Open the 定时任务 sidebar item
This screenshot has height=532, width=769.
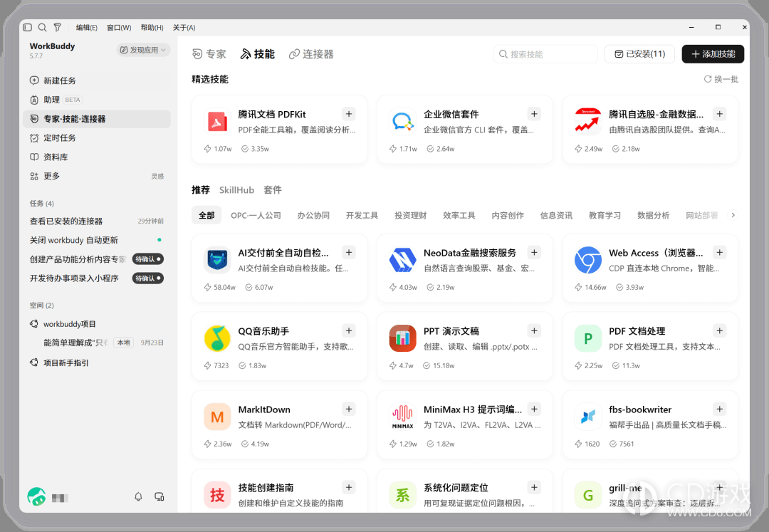pyautogui.click(x=97, y=137)
